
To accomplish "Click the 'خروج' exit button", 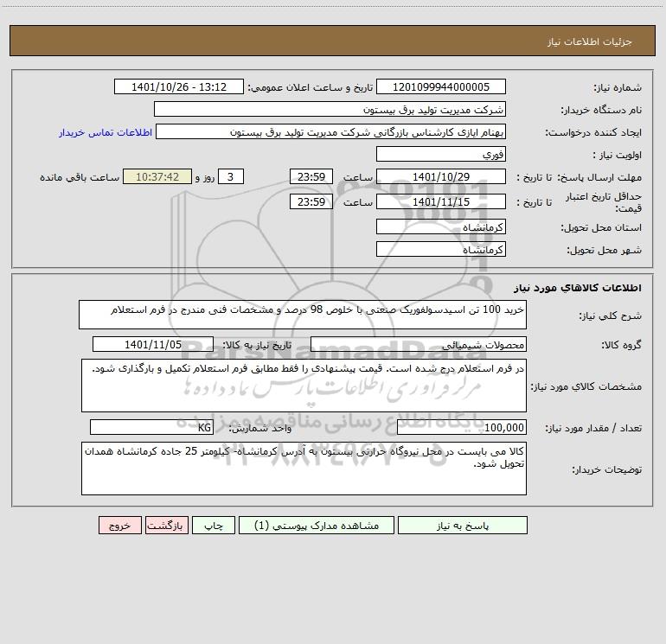I will coord(119,525).
